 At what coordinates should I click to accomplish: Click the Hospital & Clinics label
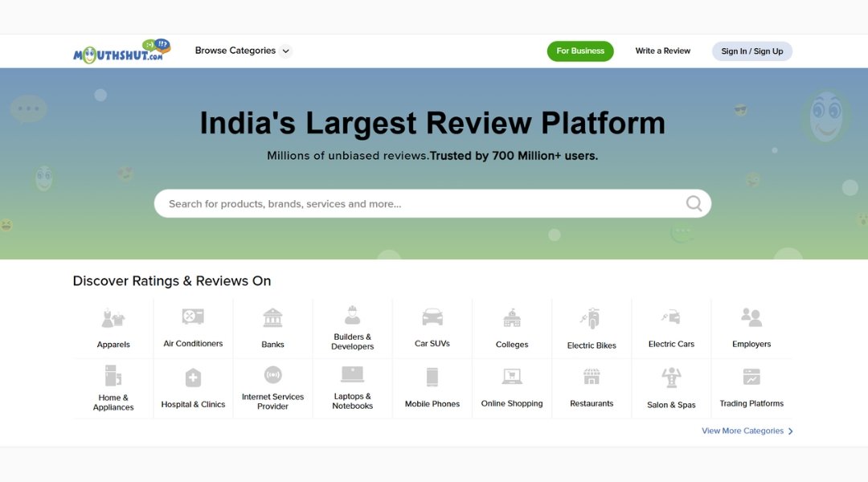(x=193, y=405)
